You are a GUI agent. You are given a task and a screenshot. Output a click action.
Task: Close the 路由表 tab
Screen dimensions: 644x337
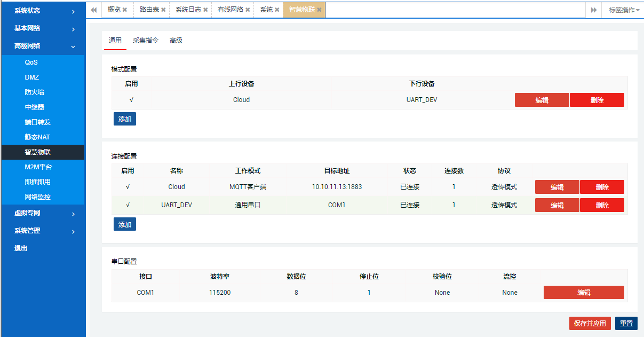coord(163,10)
